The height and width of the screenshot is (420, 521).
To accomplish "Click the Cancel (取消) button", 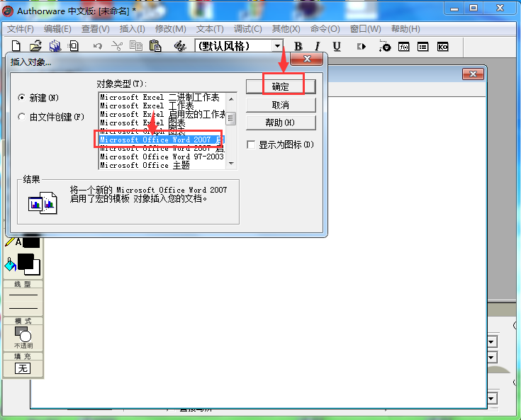I will pos(281,106).
